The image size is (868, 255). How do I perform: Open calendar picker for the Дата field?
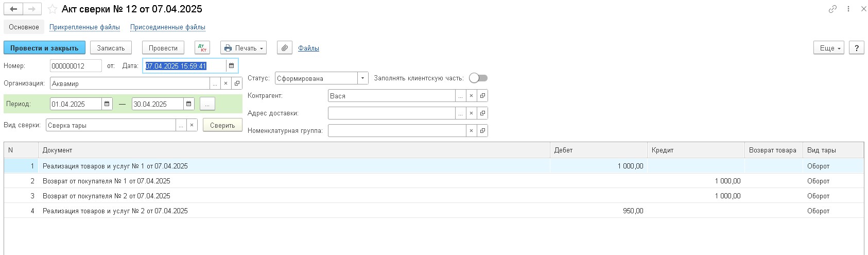tap(232, 66)
